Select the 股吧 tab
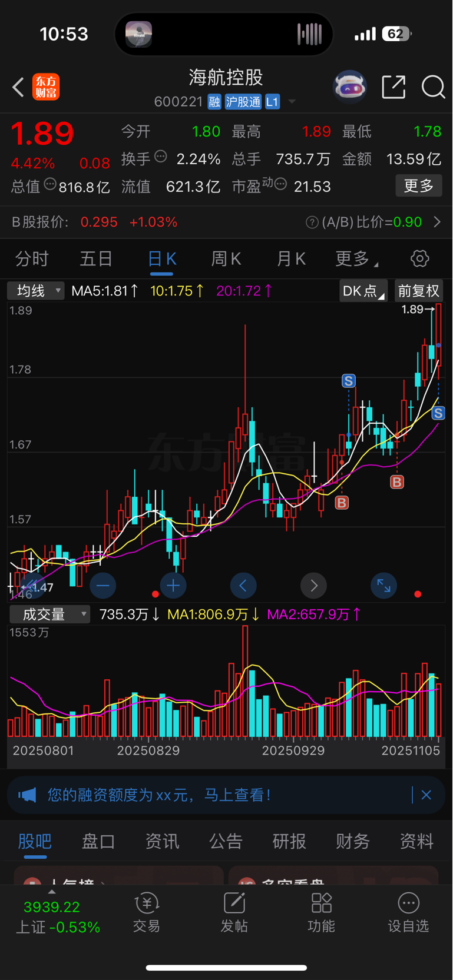The image size is (453, 980). (x=35, y=842)
